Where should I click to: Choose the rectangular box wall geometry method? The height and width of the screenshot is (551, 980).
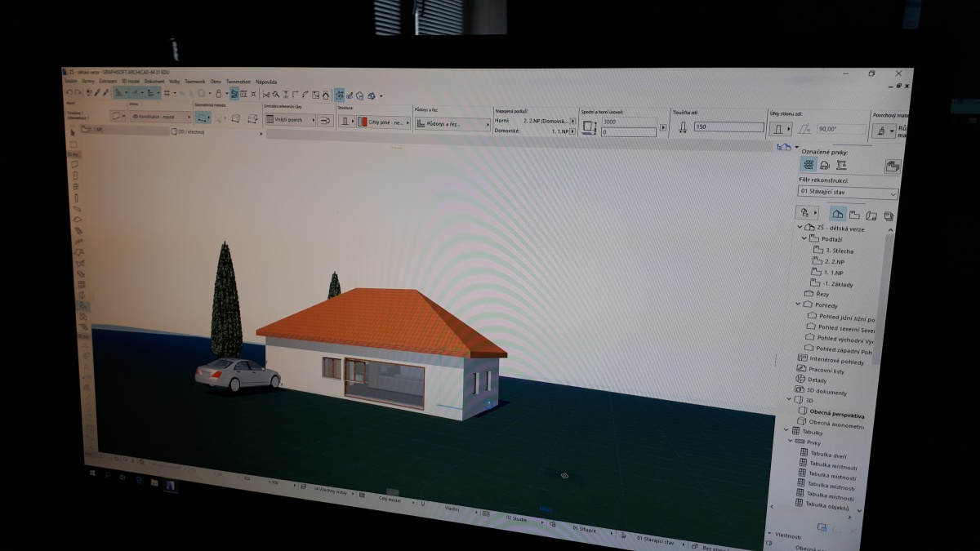235,118
